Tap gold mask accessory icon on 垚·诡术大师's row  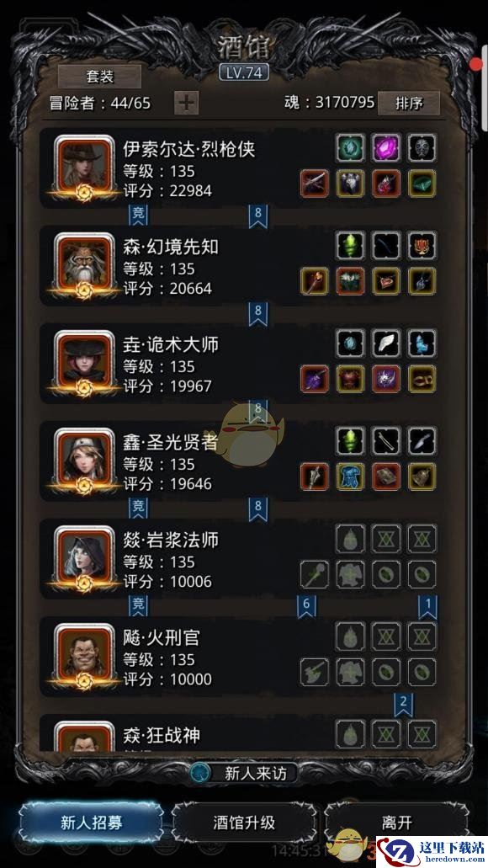click(422, 379)
